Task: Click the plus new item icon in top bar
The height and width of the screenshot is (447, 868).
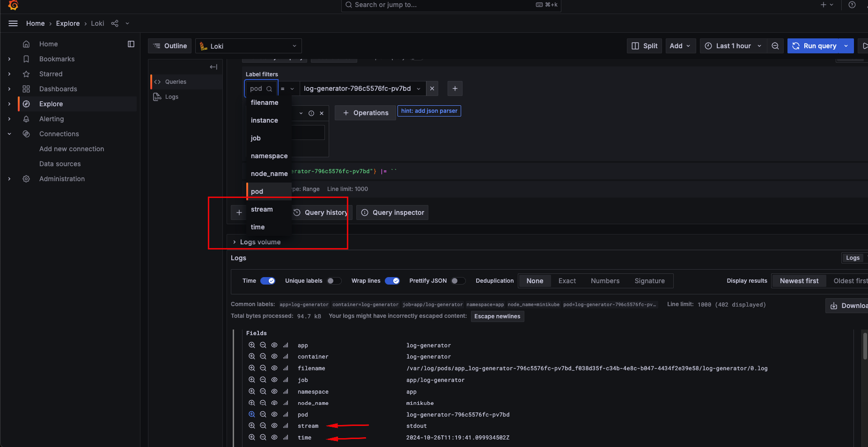Action: pyautogui.click(x=824, y=5)
